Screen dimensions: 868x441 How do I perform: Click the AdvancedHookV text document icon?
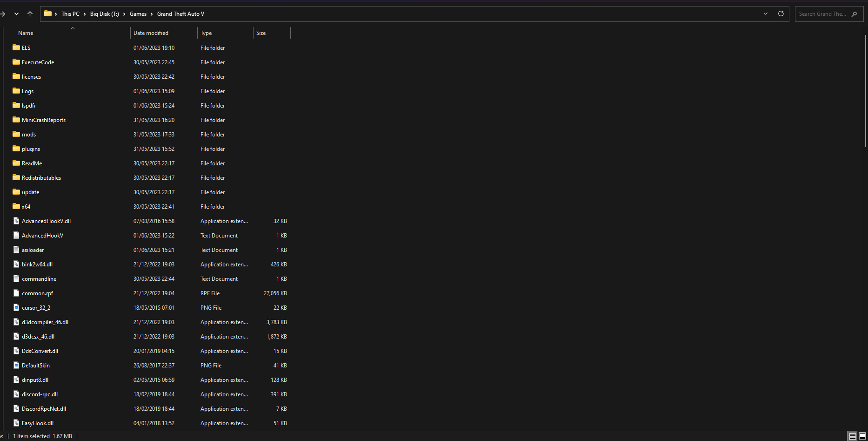coord(16,235)
